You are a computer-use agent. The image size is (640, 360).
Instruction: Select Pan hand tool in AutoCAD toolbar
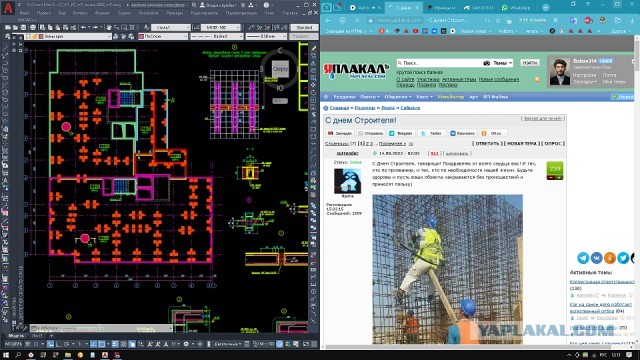tap(109, 27)
